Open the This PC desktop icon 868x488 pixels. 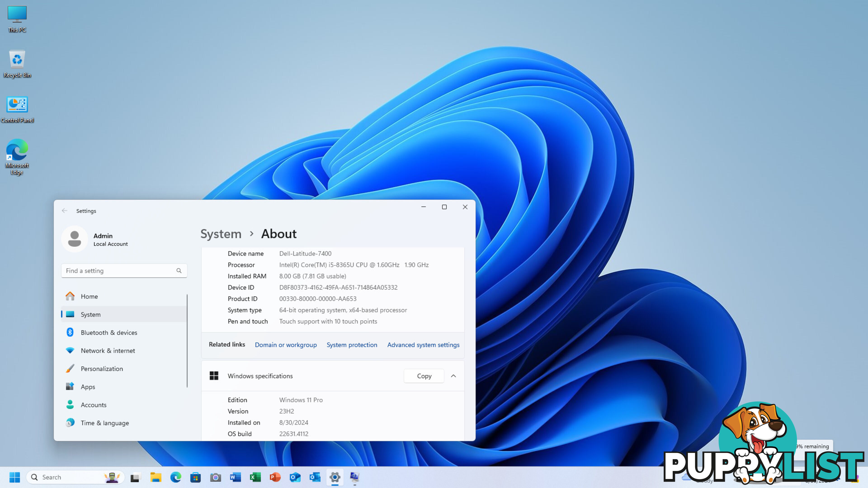17,19
